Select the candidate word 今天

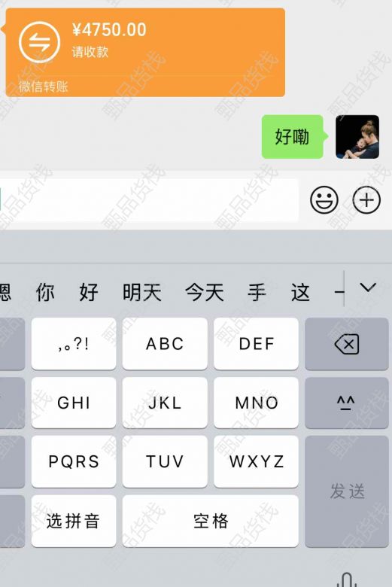[x=205, y=293]
